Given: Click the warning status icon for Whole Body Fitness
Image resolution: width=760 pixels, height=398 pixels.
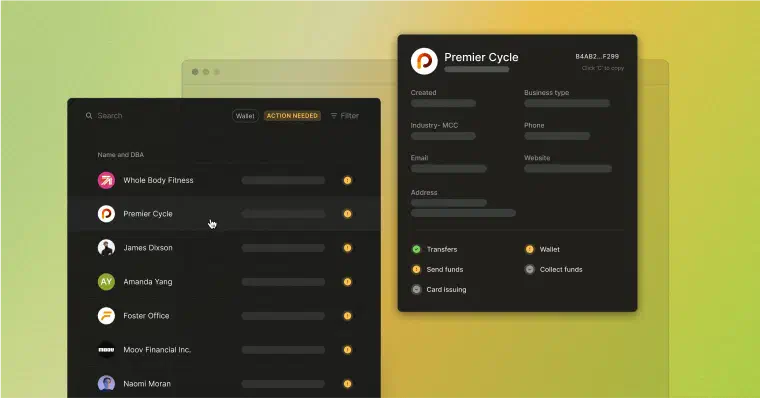Looking at the screenshot, I should click(x=347, y=180).
